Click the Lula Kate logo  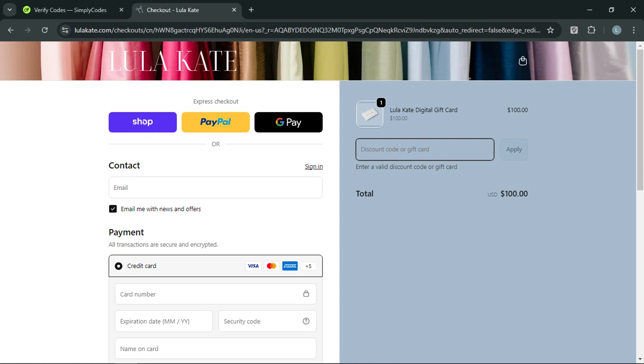[x=173, y=61]
